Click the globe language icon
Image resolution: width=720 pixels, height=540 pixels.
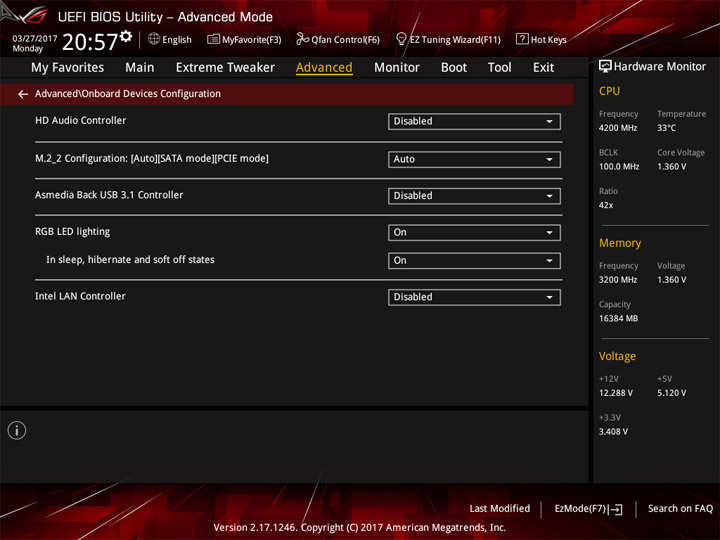154,39
